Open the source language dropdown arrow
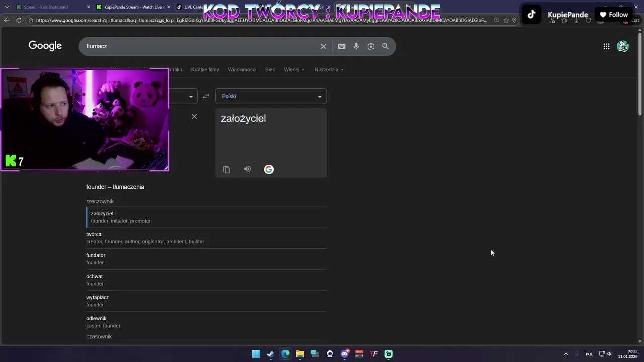The width and height of the screenshot is (644, 362). point(191,96)
